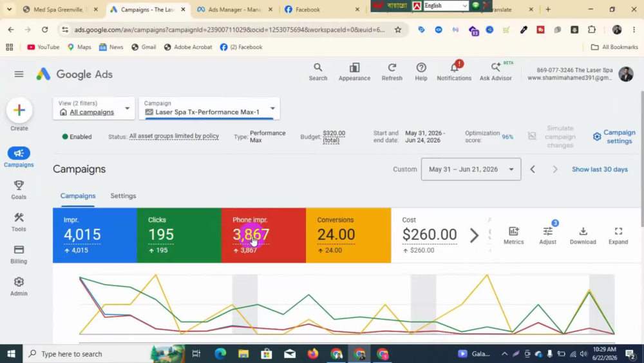Bookmark this page with star icon

397,30
